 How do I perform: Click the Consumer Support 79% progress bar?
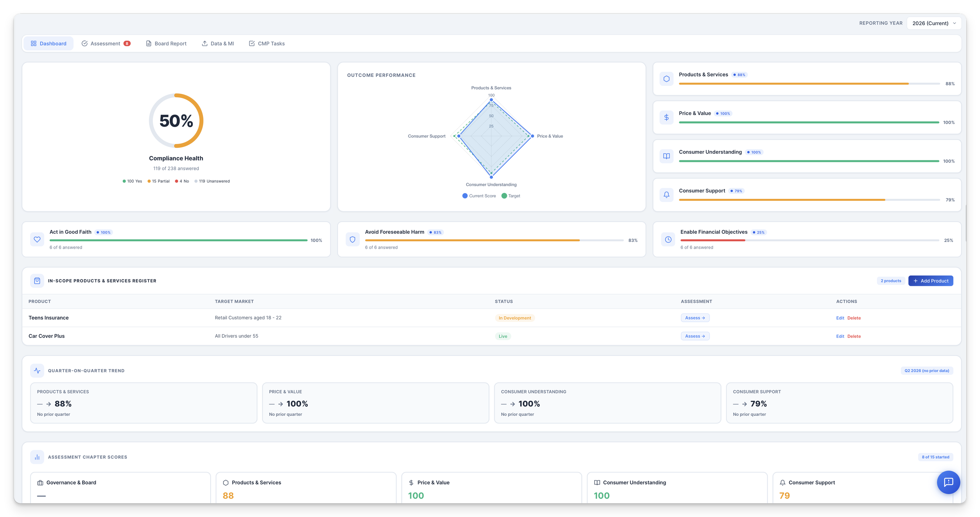[x=809, y=200]
